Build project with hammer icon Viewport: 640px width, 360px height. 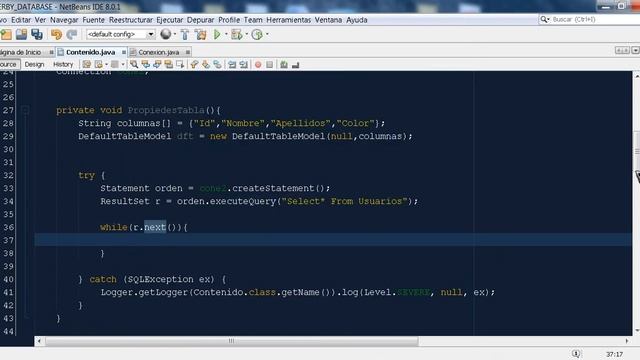[x=185, y=35]
